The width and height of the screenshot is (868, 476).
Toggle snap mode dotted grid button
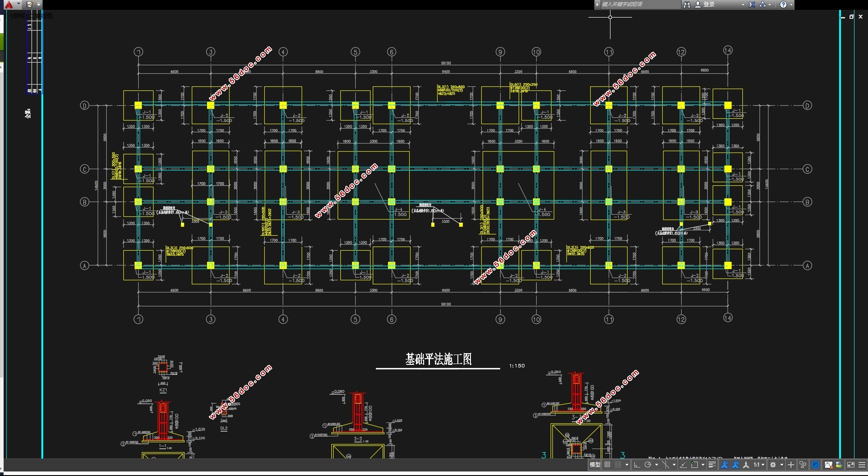(618, 465)
